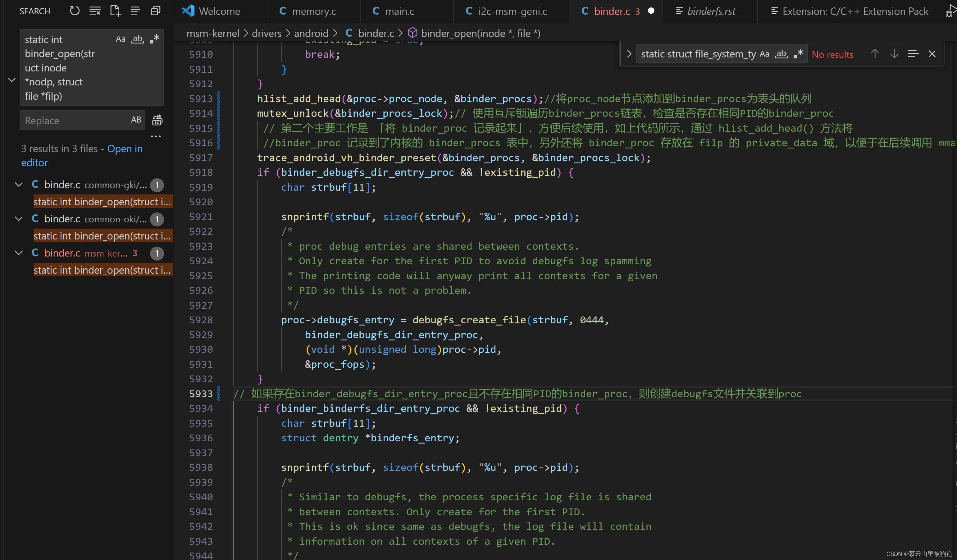
Task: Go to next match arrow in find widget
Action: click(894, 54)
